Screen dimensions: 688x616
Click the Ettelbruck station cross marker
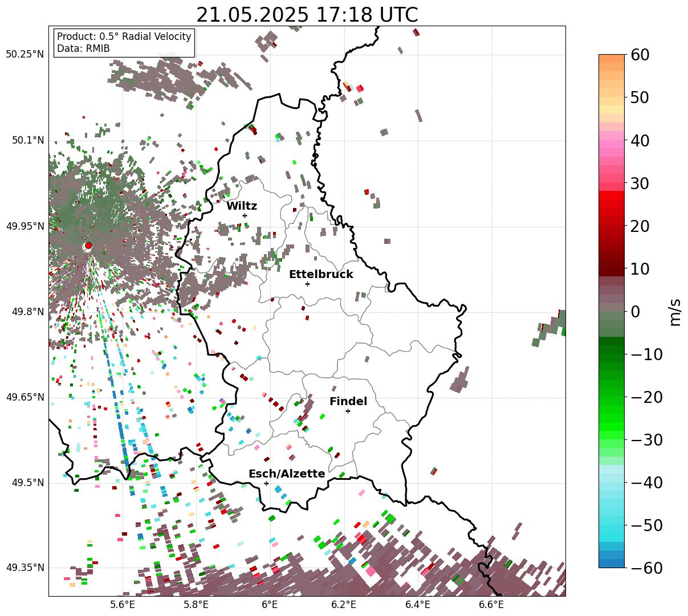(307, 284)
